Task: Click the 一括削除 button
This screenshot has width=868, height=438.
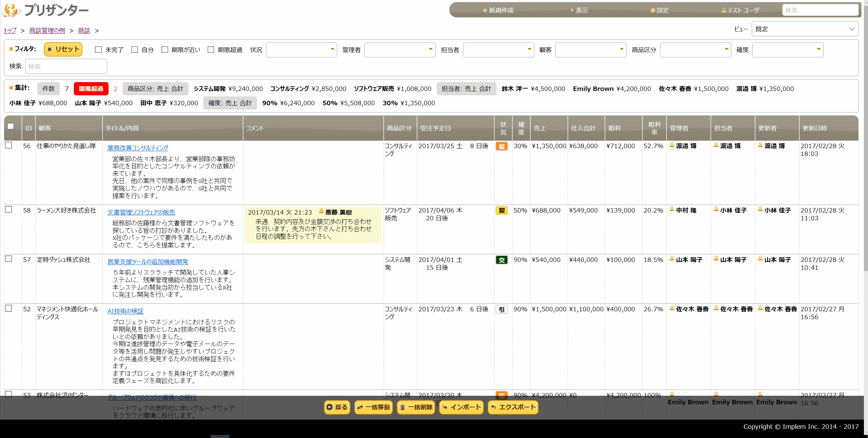Action: point(416,407)
